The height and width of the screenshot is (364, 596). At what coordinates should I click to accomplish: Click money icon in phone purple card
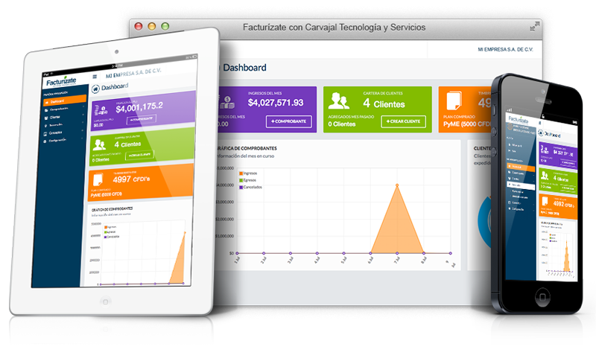tap(545, 149)
